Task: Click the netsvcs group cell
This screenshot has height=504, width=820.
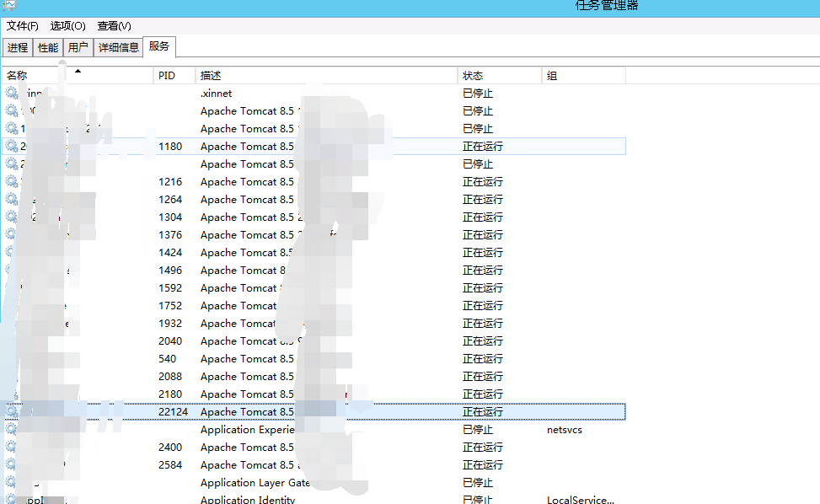Action: [x=565, y=430]
